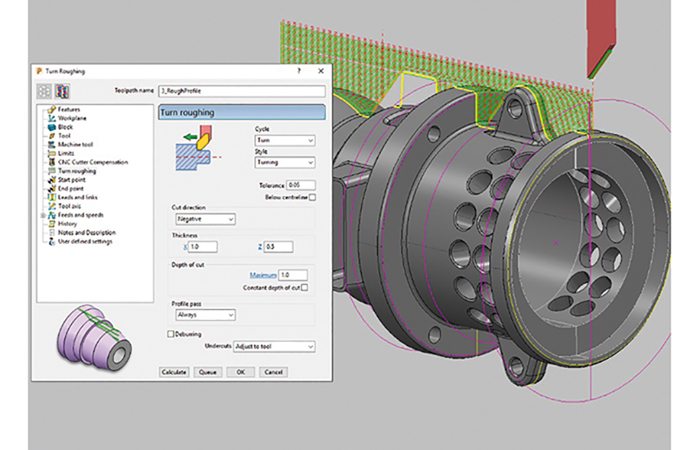Image resolution: width=700 pixels, height=450 pixels.
Task: Click the Toolpath name field
Action: pos(242,91)
